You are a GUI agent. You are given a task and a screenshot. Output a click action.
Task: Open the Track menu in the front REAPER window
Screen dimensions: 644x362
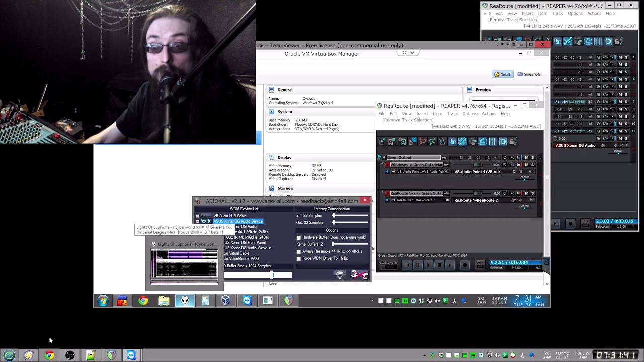452,114
